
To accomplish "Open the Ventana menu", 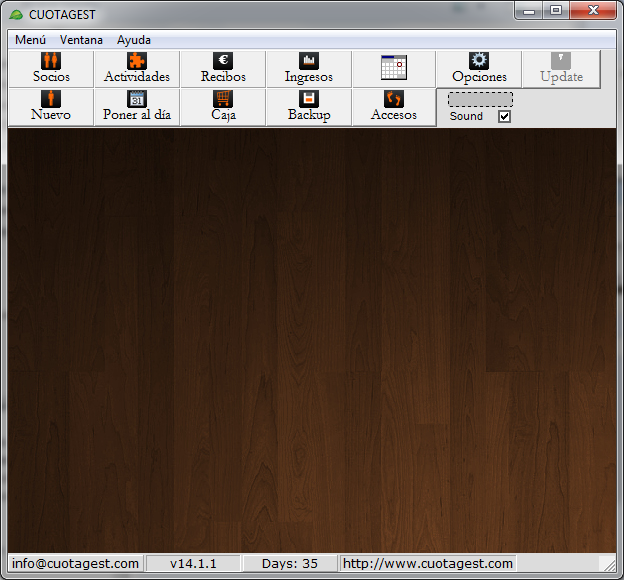I will coord(81,40).
